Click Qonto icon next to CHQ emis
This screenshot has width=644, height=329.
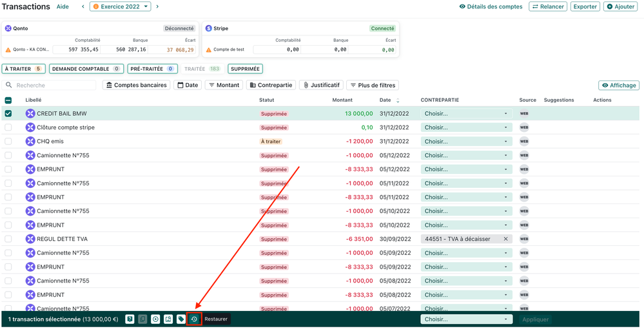(x=30, y=142)
